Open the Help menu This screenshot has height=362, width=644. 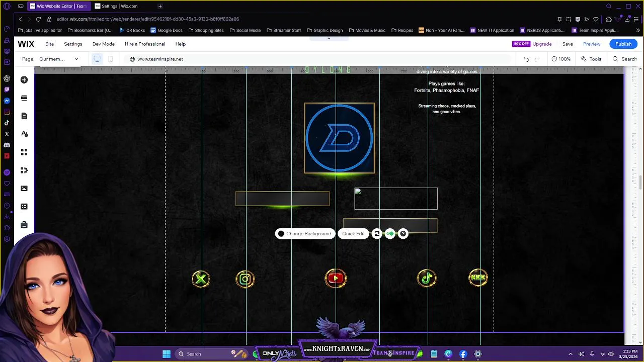pos(181,44)
